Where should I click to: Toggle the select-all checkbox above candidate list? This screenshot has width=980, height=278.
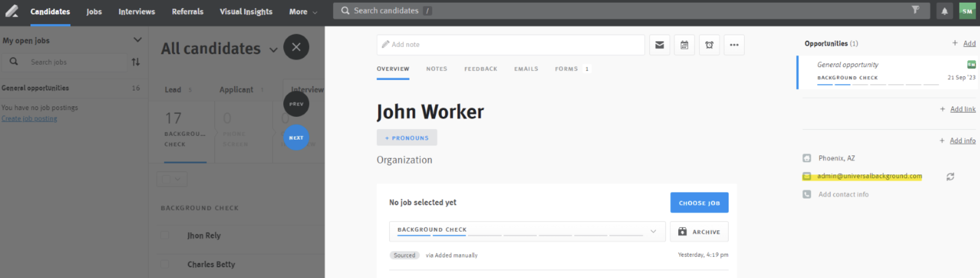[167, 179]
